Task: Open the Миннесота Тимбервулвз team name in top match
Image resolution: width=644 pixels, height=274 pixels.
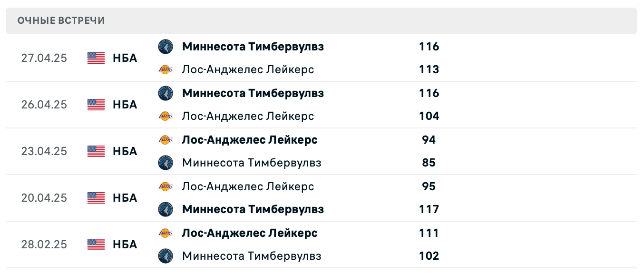Action: coord(253,47)
